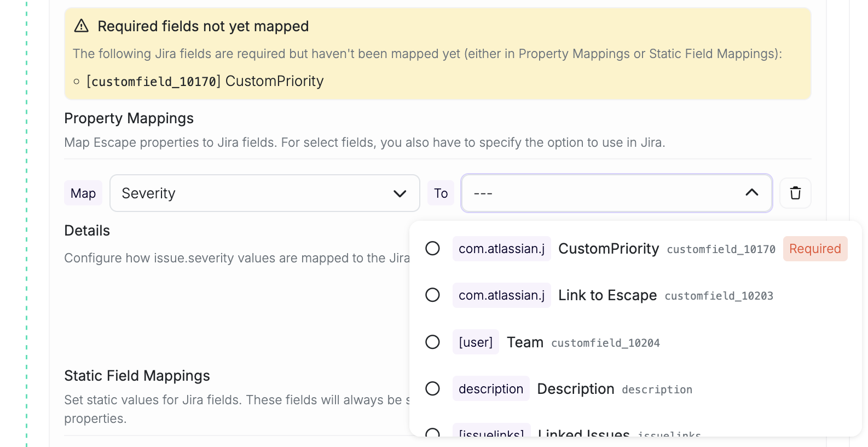This screenshot has width=868, height=447.
Task: Click the Required badge next to CustomPriority
Action: (815, 249)
